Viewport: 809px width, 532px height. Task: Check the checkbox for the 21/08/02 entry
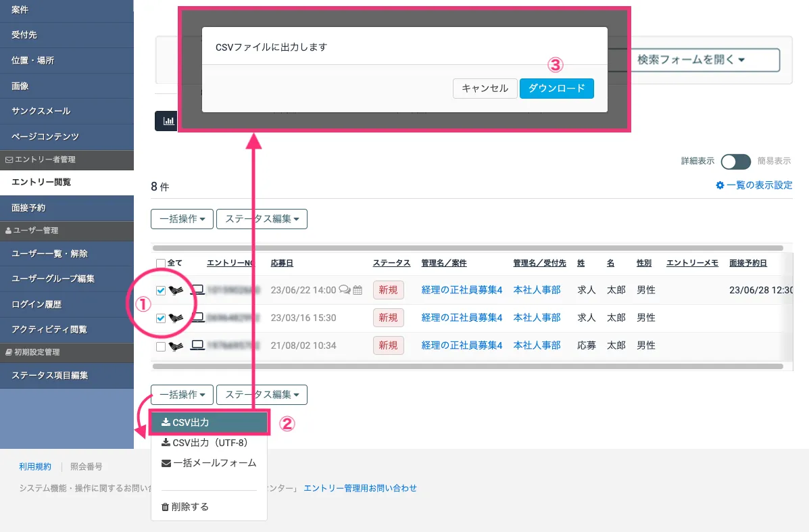click(160, 346)
